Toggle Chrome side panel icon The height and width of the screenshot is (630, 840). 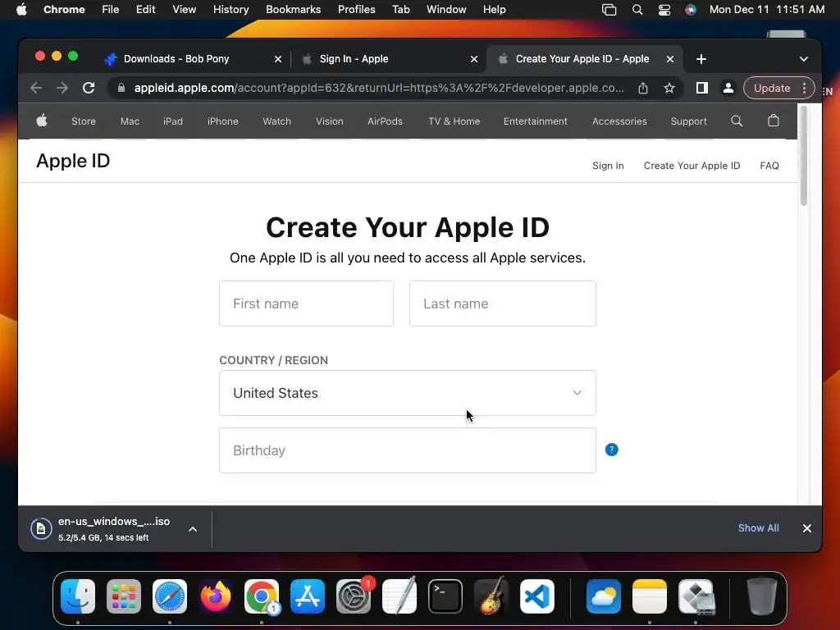[x=702, y=88]
